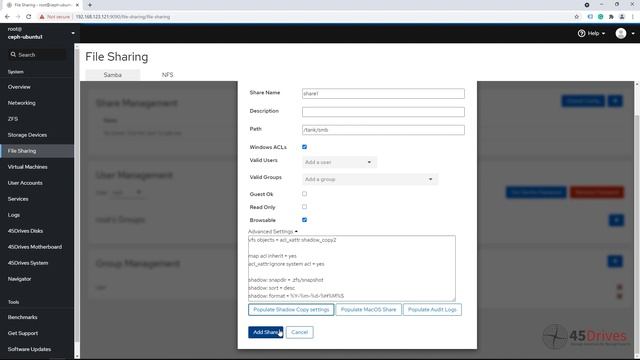This screenshot has height=360, width=640.
Task: Enable the Guest Ok checkbox
Action: pyautogui.click(x=304, y=194)
